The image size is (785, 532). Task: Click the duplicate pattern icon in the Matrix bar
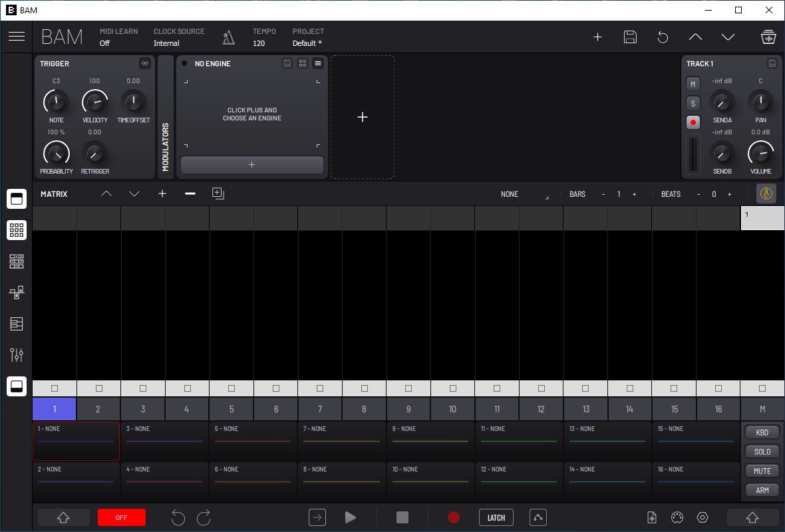click(218, 194)
